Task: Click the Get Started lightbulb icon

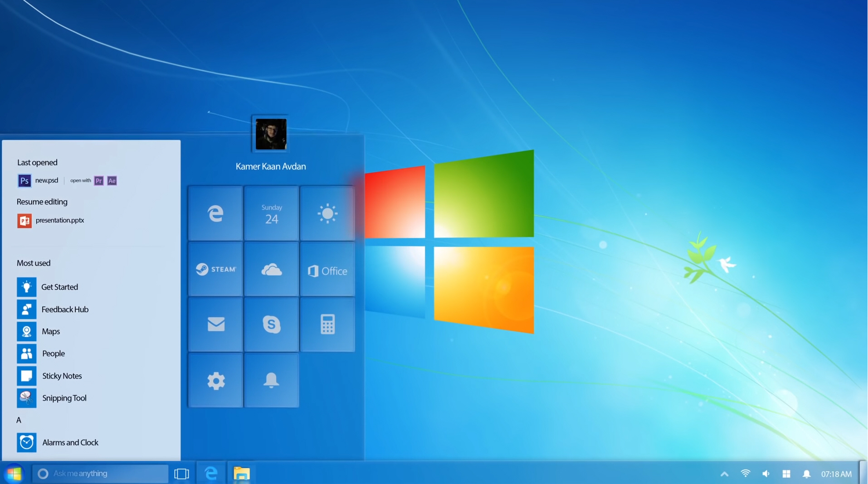Action: (x=27, y=287)
